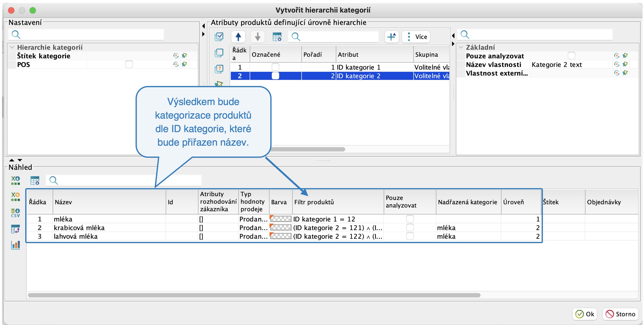
Task: Toggle the POS checkbox
Action: [x=129, y=64]
